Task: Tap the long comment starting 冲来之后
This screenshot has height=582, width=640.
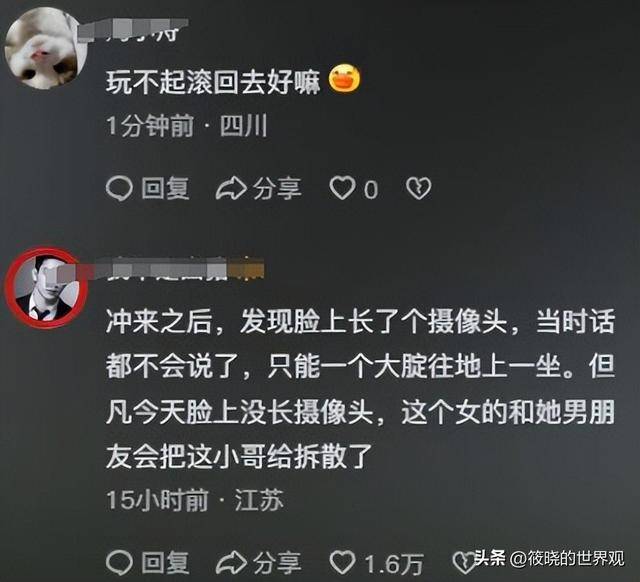Action: [x=360, y=389]
